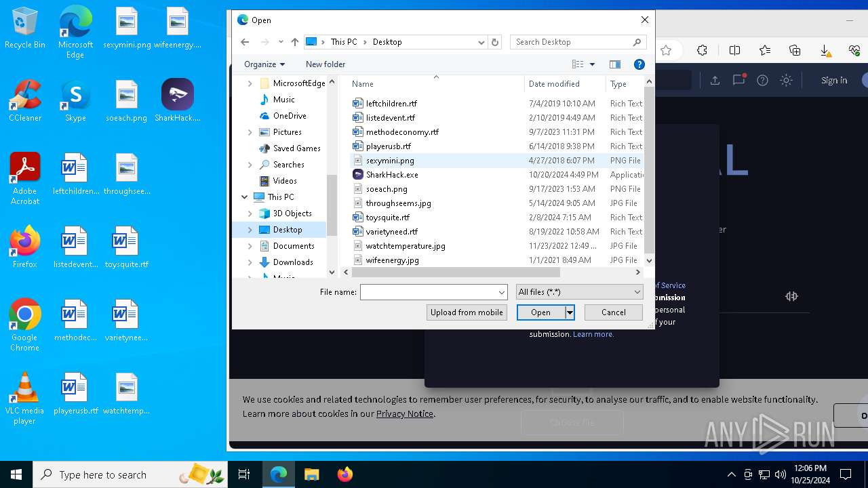Select Firefox desktop shortcut
This screenshot has width=868, height=488.
pos(24,247)
